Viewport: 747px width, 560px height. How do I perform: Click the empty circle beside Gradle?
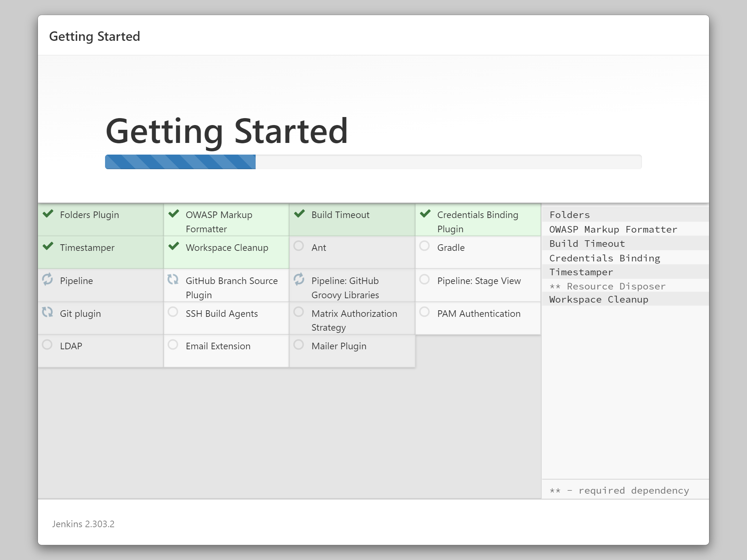coord(425,246)
